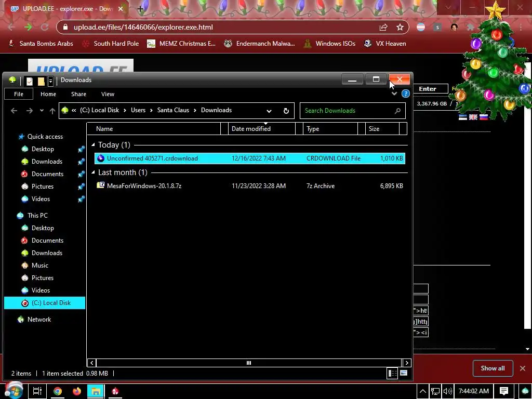Click Chrome forward navigation arrow

pyautogui.click(x=28, y=27)
